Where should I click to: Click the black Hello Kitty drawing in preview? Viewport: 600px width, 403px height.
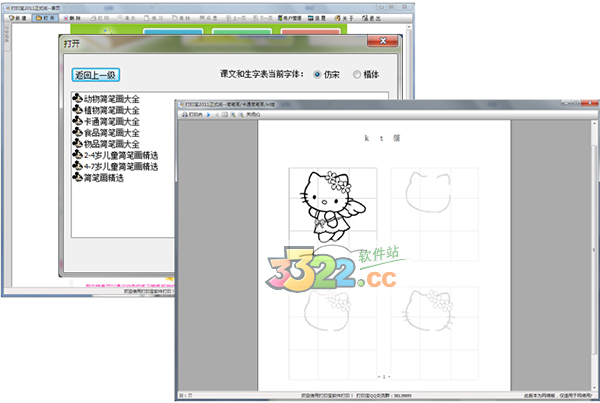tap(333, 206)
